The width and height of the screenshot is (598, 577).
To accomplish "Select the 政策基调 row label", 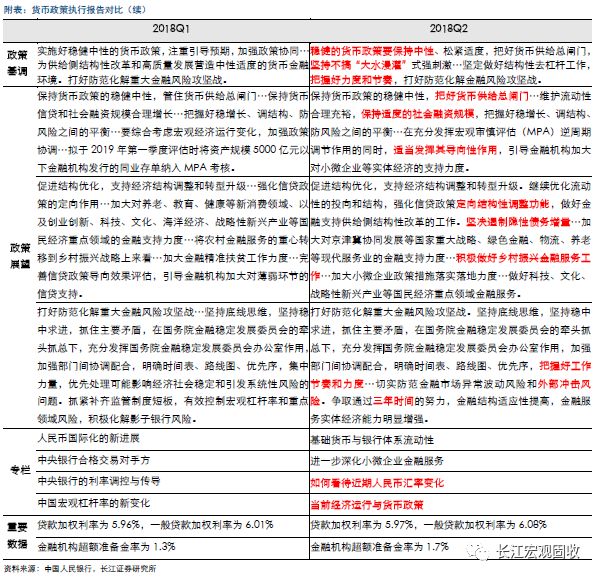I will coord(17,63).
